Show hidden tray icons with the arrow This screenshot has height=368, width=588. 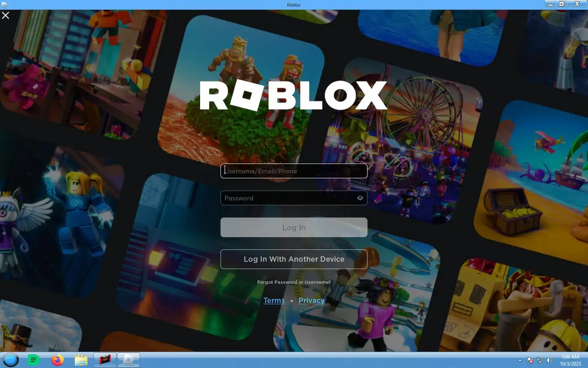(520, 360)
